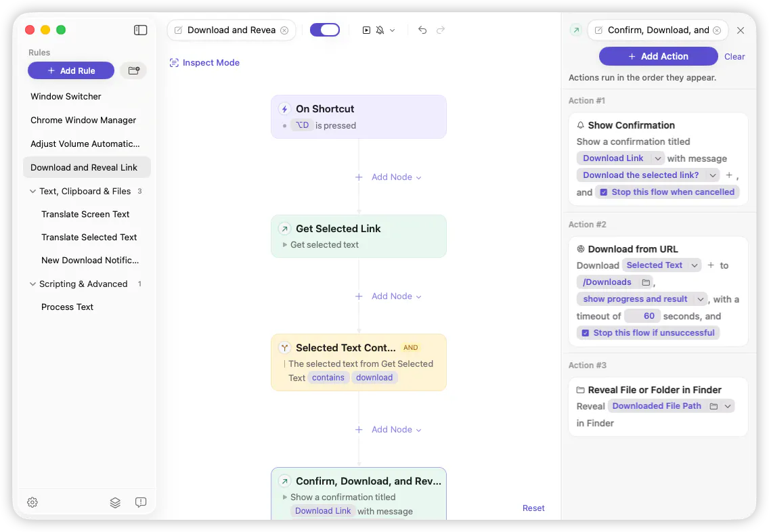This screenshot has height=532, width=769.
Task: Clear the Download and Revea rule name field
Action: click(x=284, y=30)
